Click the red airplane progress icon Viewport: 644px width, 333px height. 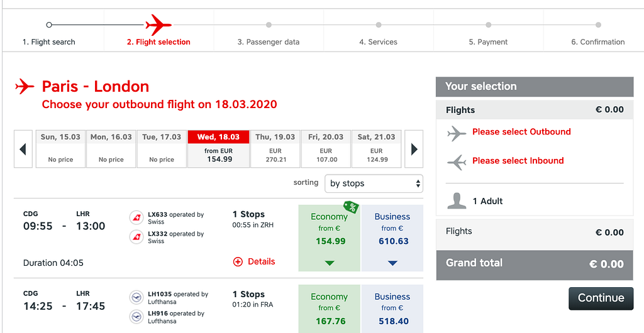158,25
